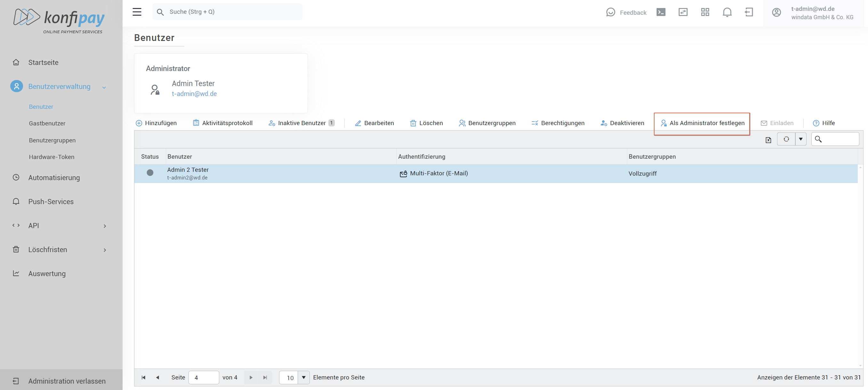Open dropdown arrow next to refresh
The width and height of the screenshot is (868, 390).
[800, 139]
